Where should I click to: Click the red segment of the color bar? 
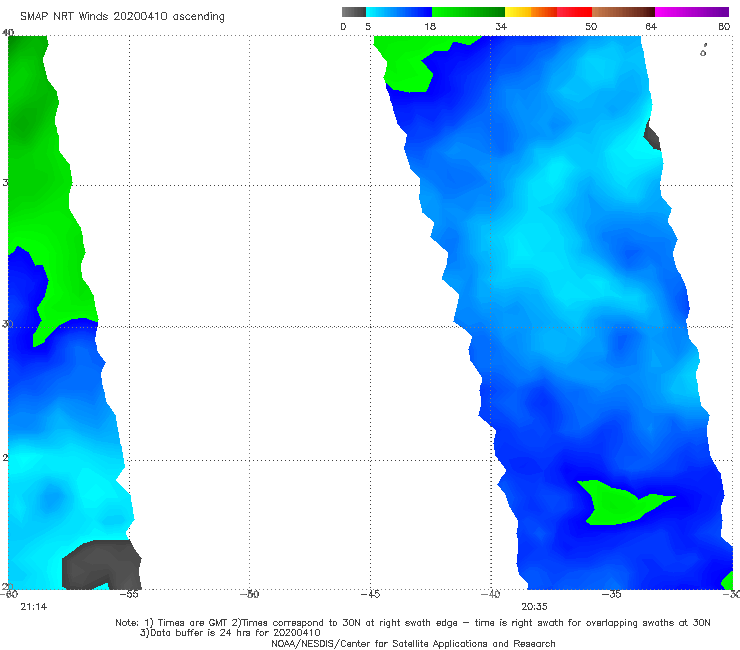574,12
